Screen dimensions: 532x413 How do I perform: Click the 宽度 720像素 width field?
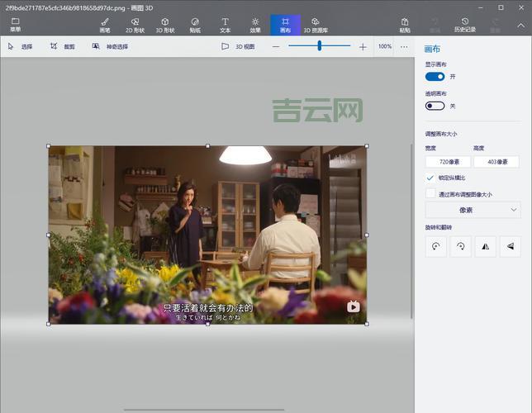click(x=448, y=162)
